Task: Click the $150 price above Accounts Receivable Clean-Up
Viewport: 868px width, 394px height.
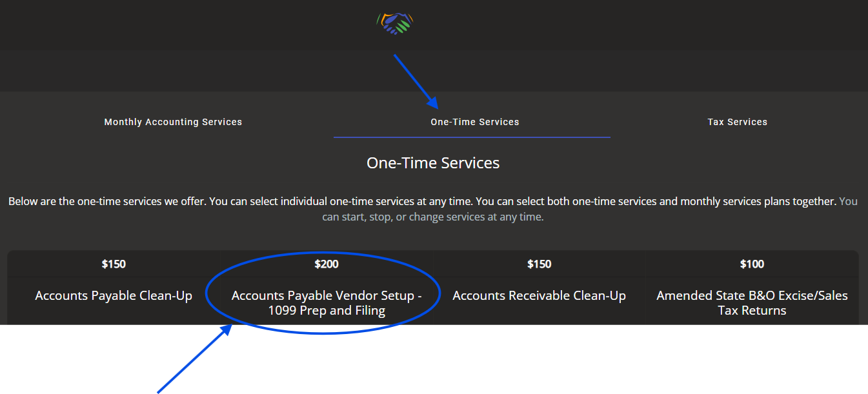Action: coord(540,264)
